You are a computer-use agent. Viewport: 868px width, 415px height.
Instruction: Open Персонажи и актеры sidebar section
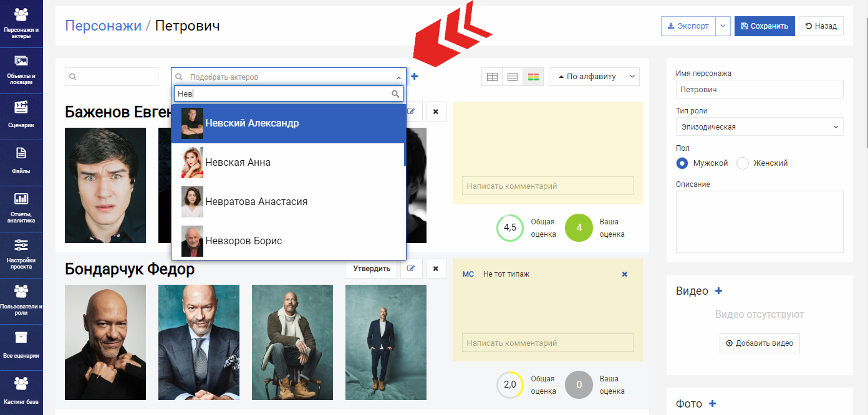21,24
